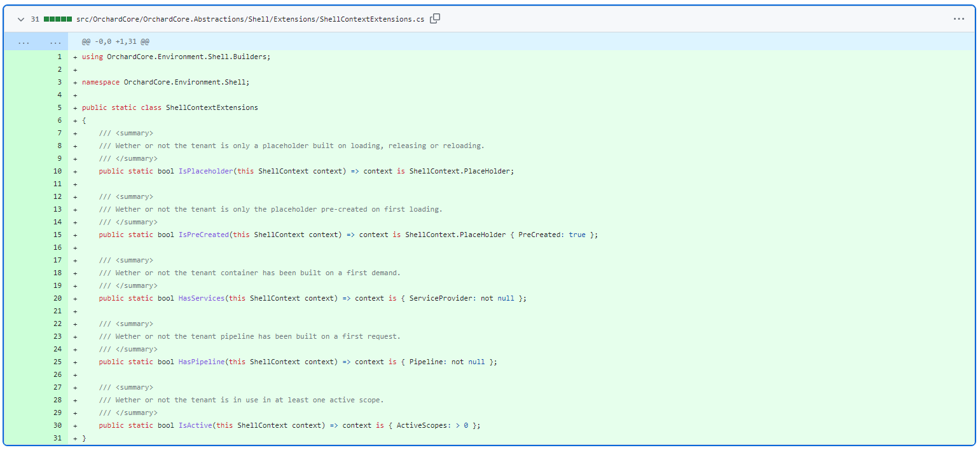
Task: Click the using OrchardCore.Environment.Shell.Builders line
Action: [176, 57]
